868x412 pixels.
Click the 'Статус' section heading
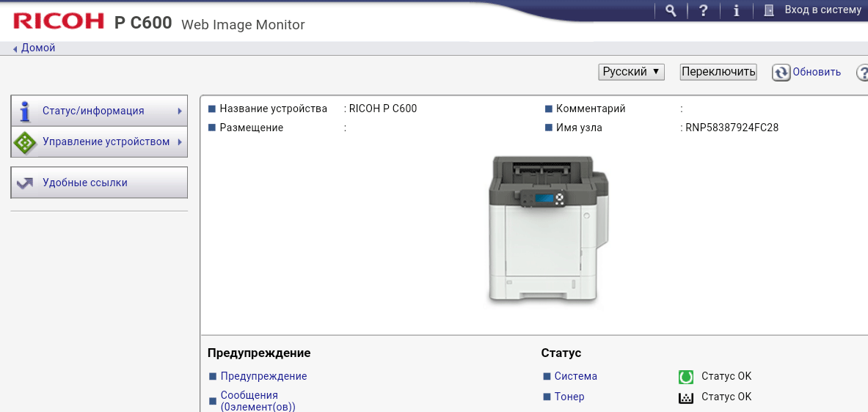(561, 353)
